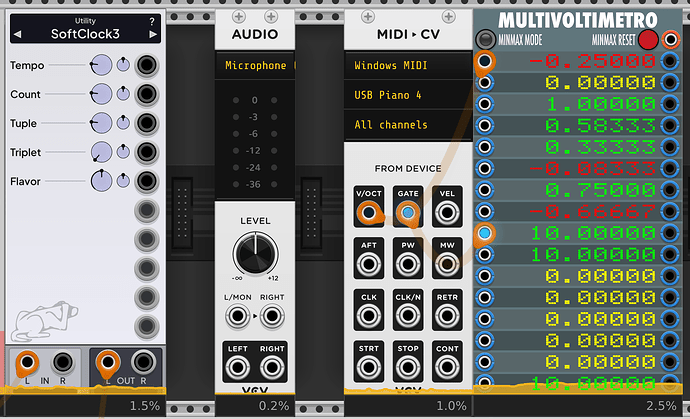
Task: Click the large Triplet knob
Action: (101, 152)
